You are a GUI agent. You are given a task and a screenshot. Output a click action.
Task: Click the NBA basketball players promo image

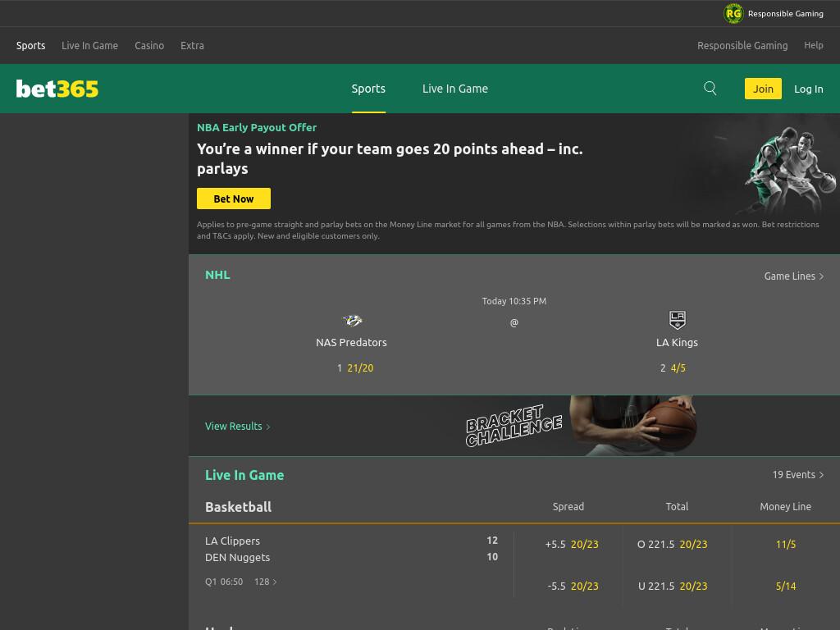[x=787, y=171]
